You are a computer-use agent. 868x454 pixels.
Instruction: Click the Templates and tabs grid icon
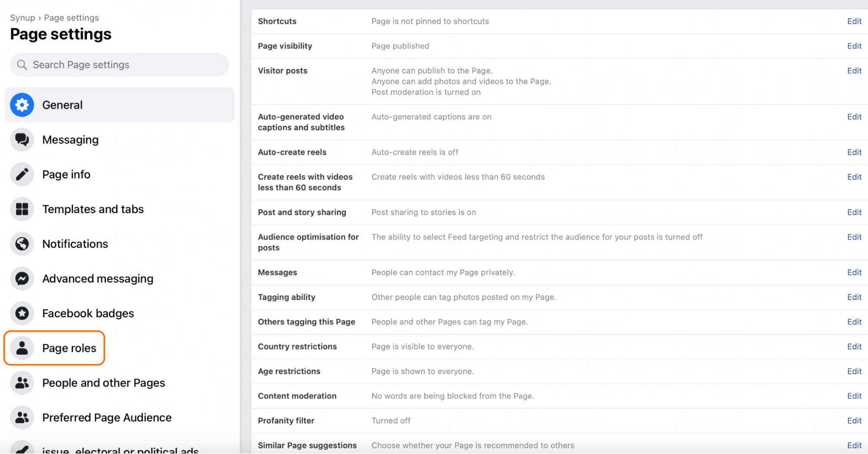click(x=22, y=209)
